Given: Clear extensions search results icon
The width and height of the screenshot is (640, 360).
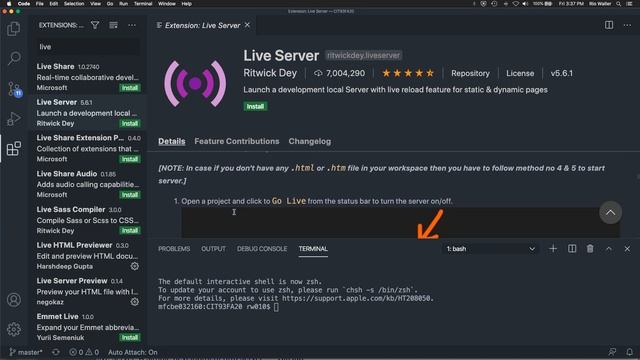Looking at the screenshot, I should click(x=113, y=25).
